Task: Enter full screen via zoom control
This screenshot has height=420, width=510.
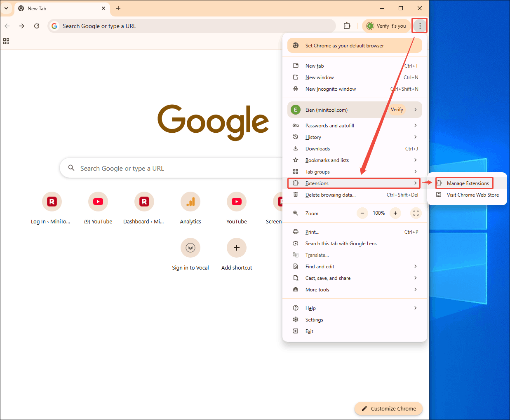Action: click(416, 213)
